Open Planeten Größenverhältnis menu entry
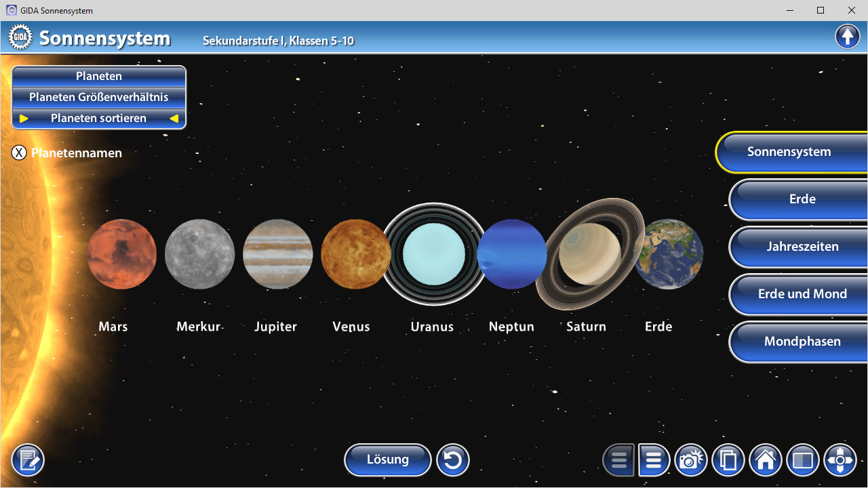Screen dimensions: 868x488 (x=99, y=97)
